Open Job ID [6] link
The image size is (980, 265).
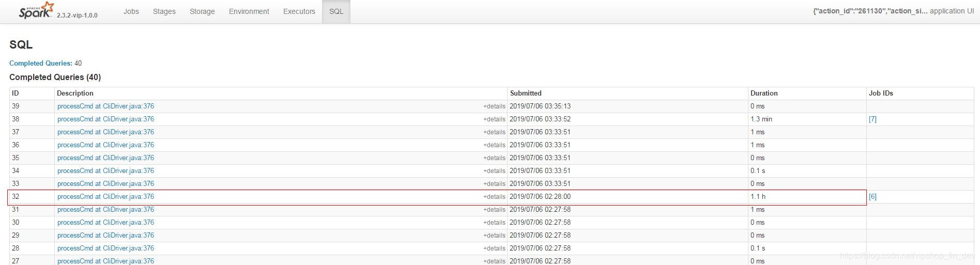coord(872,197)
